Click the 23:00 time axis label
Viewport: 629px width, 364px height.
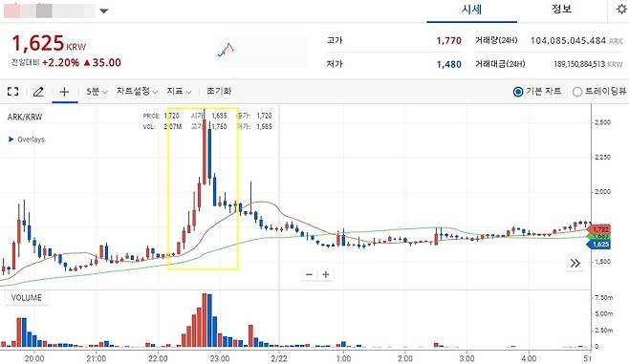pyautogui.click(x=220, y=358)
